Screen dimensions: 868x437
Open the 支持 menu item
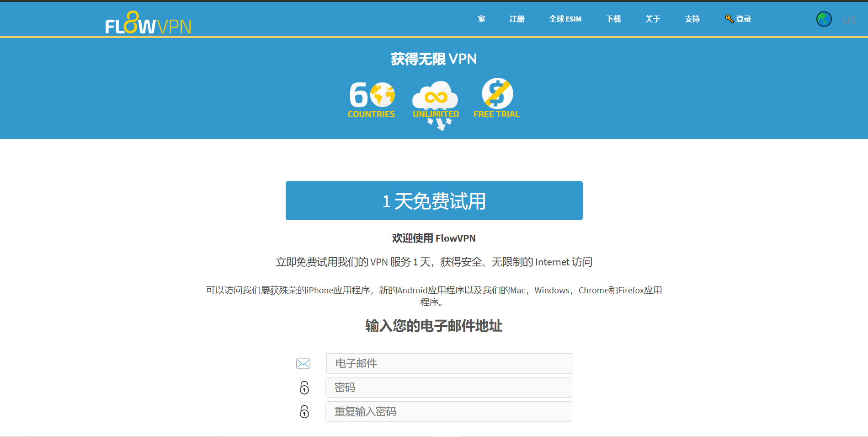pos(692,19)
